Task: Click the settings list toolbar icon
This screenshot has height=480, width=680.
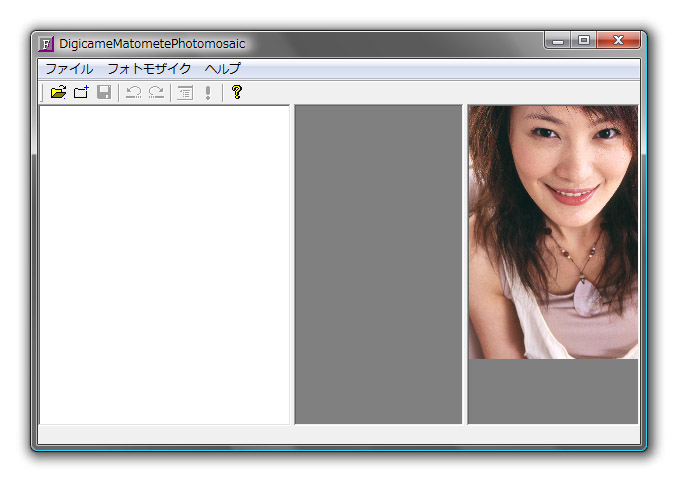Action: tap(185, 92)
